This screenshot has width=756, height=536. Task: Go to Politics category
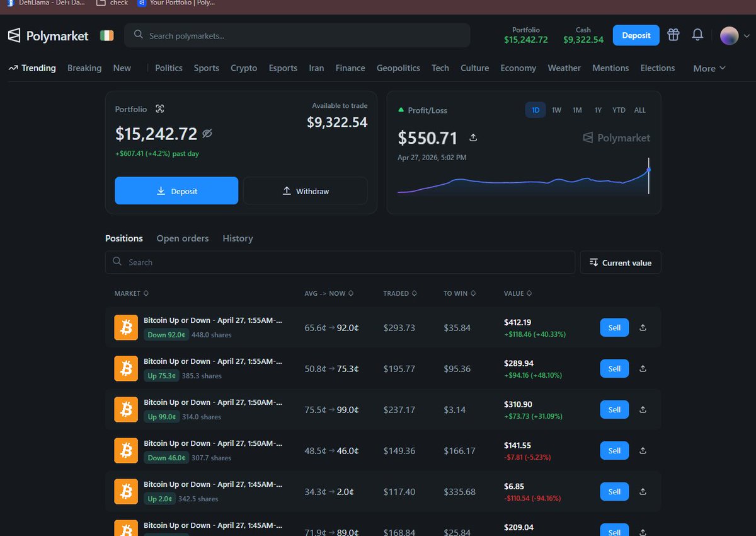pos(169,68)
